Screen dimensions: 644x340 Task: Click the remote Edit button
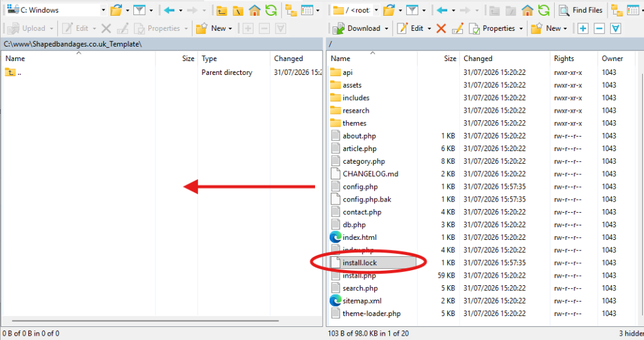click(410, 28)
